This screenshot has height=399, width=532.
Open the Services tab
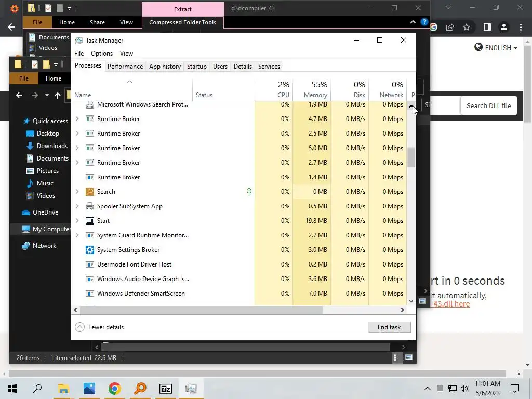click(x=269, y=66)
